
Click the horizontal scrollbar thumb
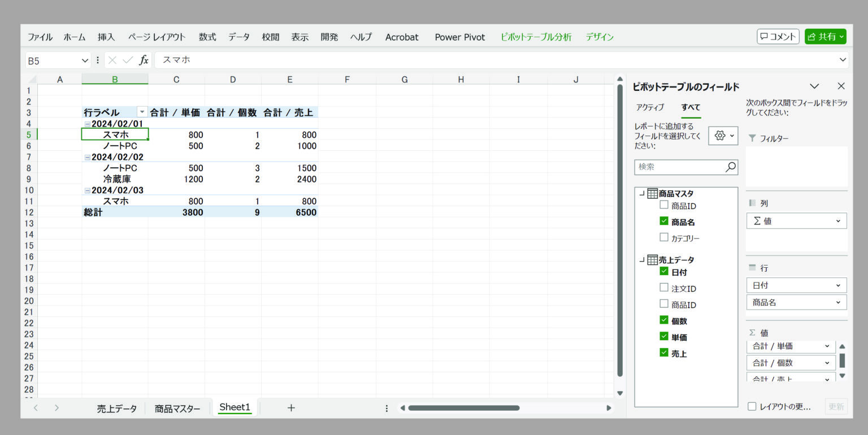click(x=463, y=408)
